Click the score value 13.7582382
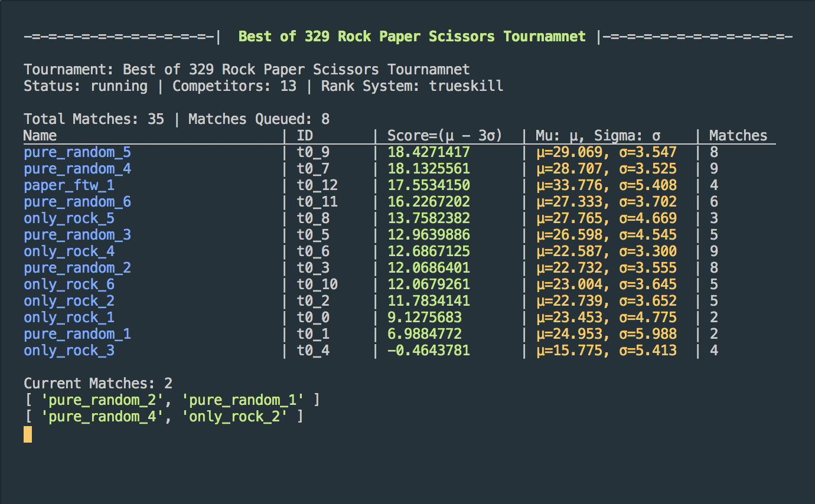Image resolution: width=815 pixels, height=504 pixels. [x=429, y=218]
